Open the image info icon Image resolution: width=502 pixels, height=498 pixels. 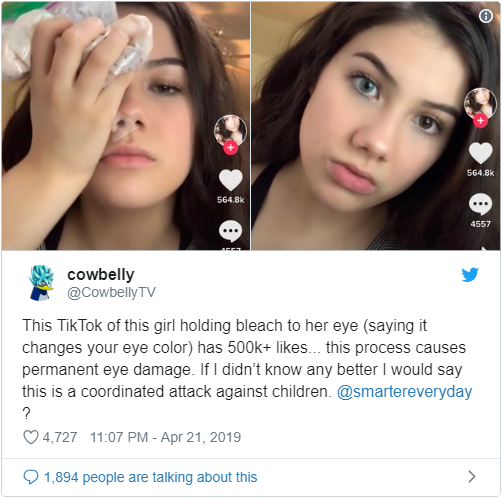pyautogui.click(x=486, y=16)
